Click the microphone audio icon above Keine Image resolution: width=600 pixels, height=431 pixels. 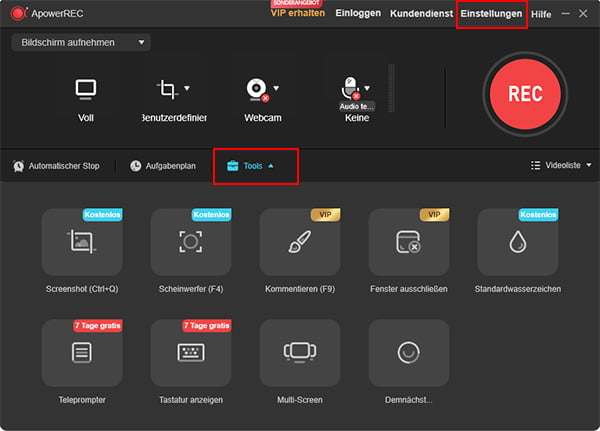point(350,88)
